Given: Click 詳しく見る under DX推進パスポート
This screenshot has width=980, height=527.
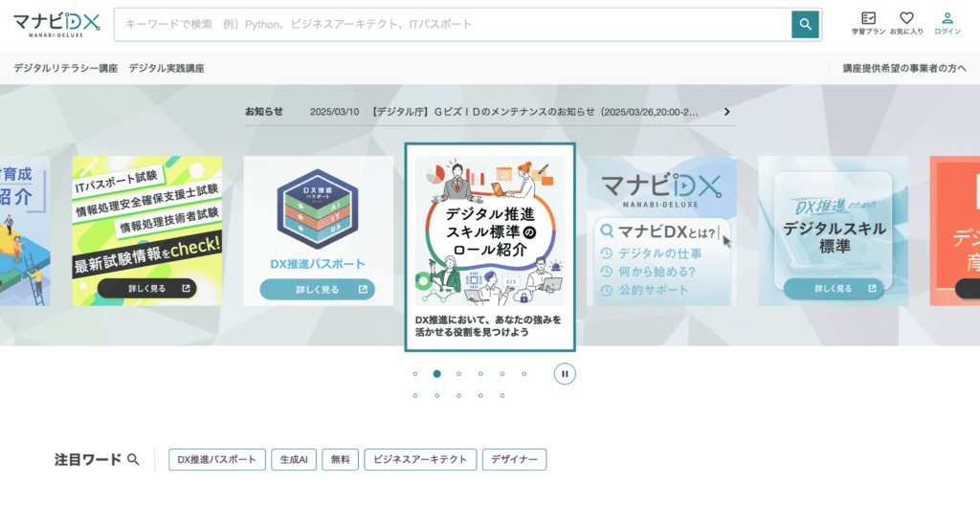Looking at the screenshot, I should tap(318, 289).
